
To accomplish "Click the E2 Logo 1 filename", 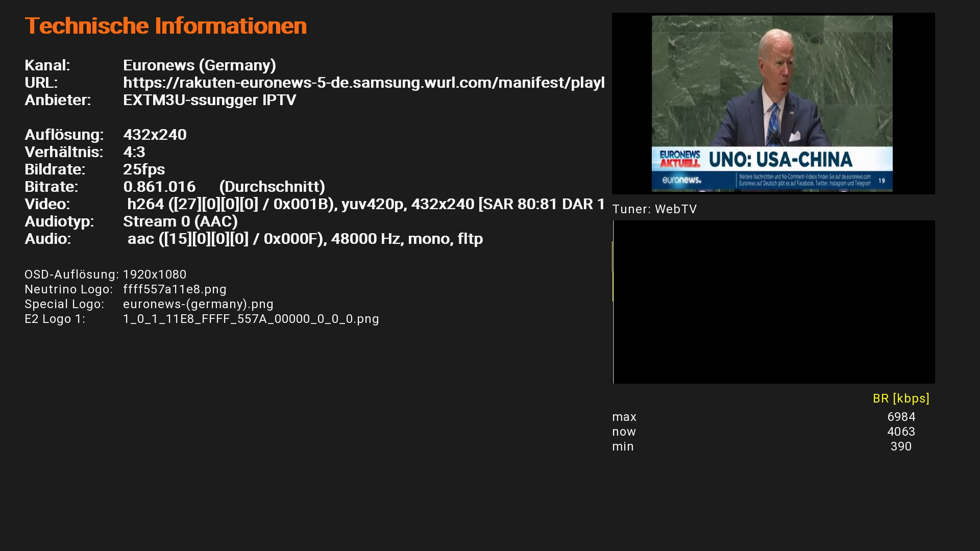I will pos(251,319).
